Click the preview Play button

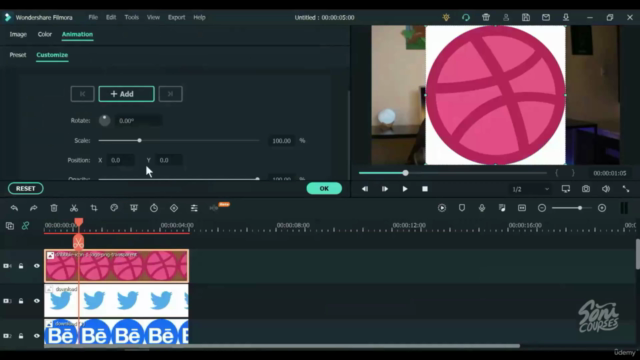pyautogui.click(x=404, y=189)
